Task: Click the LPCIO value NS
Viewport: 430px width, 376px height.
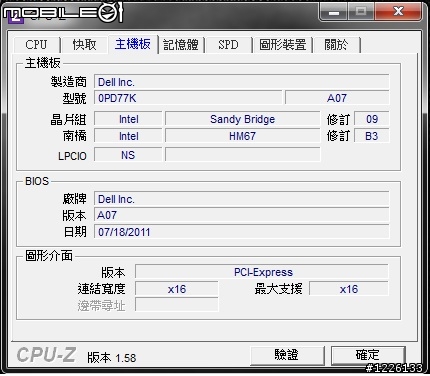Action: click(x=128, y=155)
